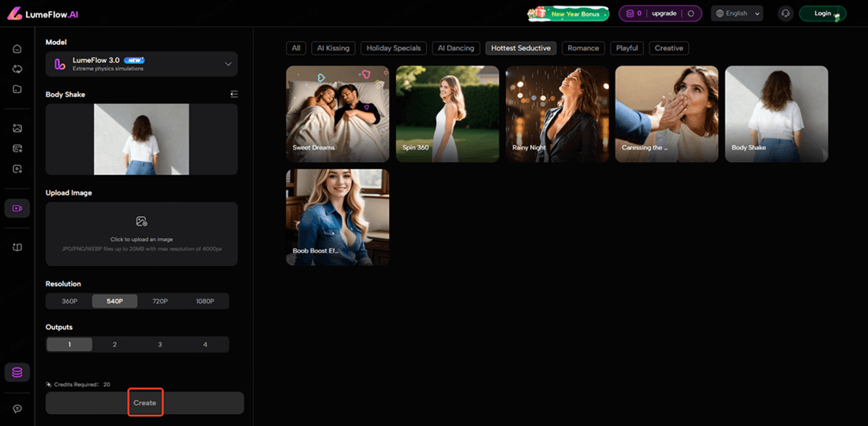Select the Hottest Seductive tab

point(521,48)
